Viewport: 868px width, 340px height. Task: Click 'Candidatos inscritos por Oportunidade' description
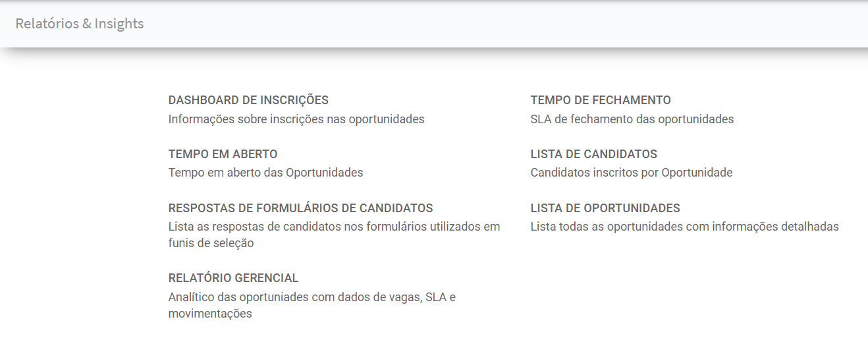tap(632, 173)
